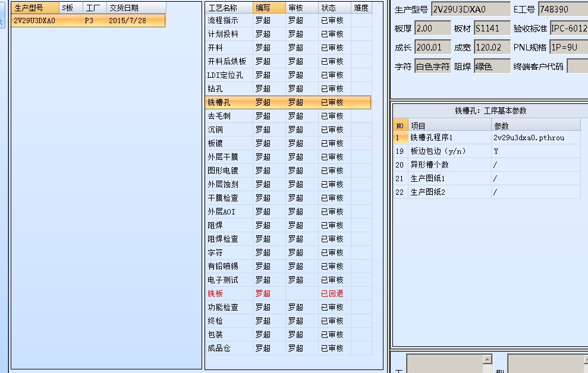Select the 去毛刺 process row
Viewport: 588px width, 373px height.
pos(288,116)
